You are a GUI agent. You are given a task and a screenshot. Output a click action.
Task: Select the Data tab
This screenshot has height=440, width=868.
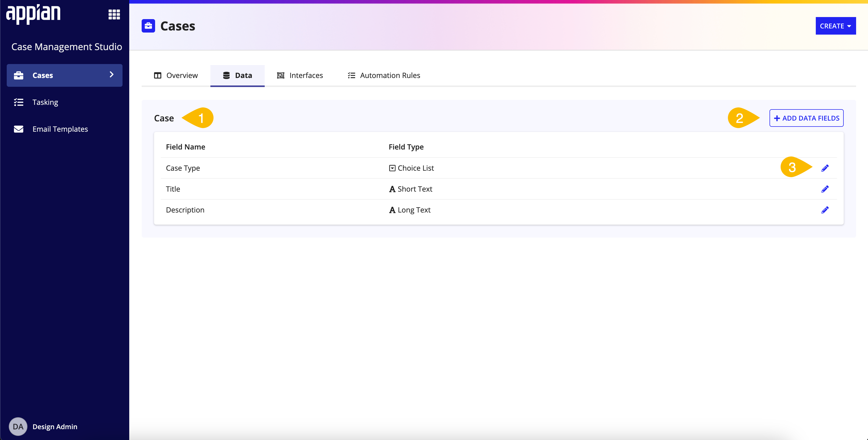click(237, 75)
